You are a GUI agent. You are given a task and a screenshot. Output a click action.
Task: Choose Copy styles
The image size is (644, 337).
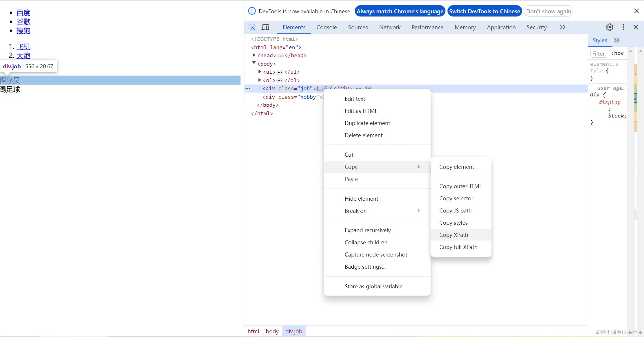(x=461, y=223)
